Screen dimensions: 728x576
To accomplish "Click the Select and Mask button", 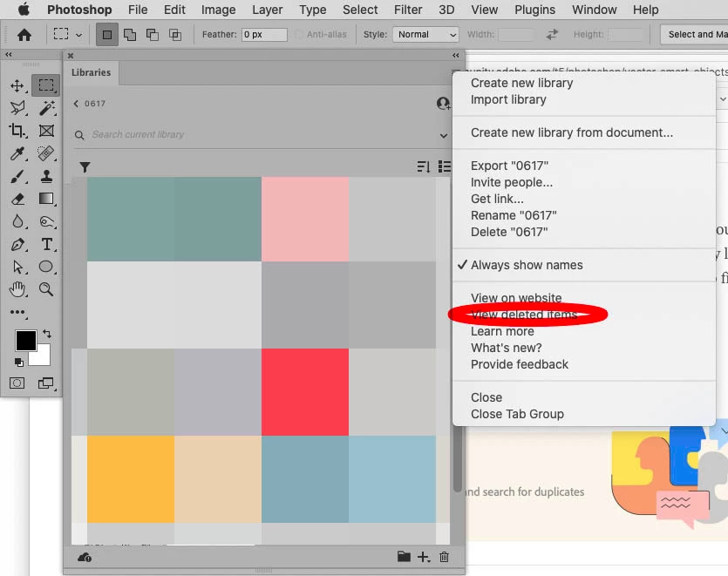I will point(695,34).
